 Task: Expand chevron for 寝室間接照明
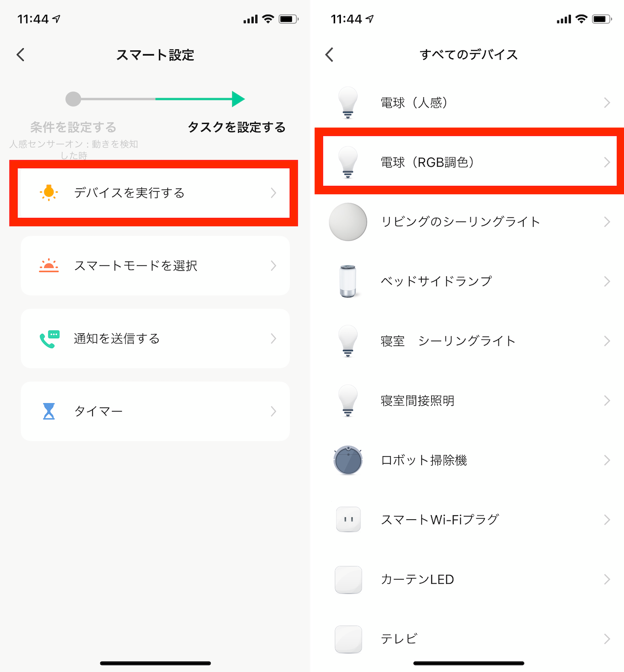pos(607,401)
